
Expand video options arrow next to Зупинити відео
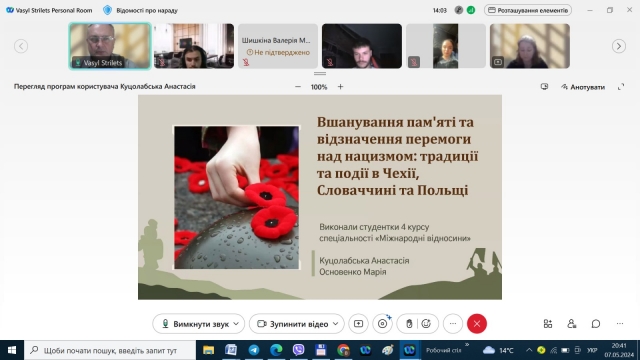point(336,324)
